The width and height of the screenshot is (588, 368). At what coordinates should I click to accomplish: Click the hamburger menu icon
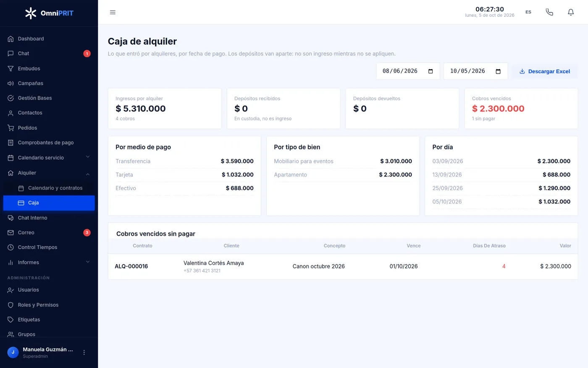tap(113, 12)
